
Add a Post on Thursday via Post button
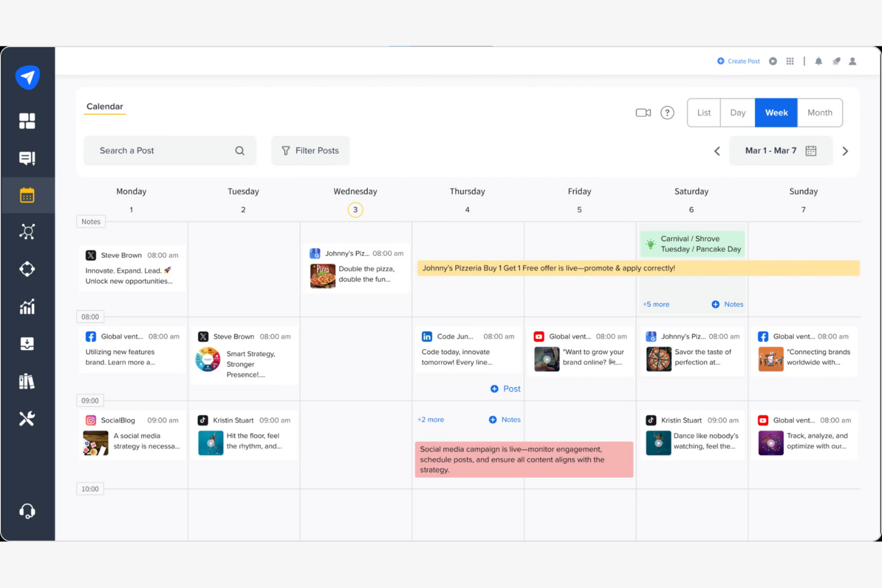[505, 388]
